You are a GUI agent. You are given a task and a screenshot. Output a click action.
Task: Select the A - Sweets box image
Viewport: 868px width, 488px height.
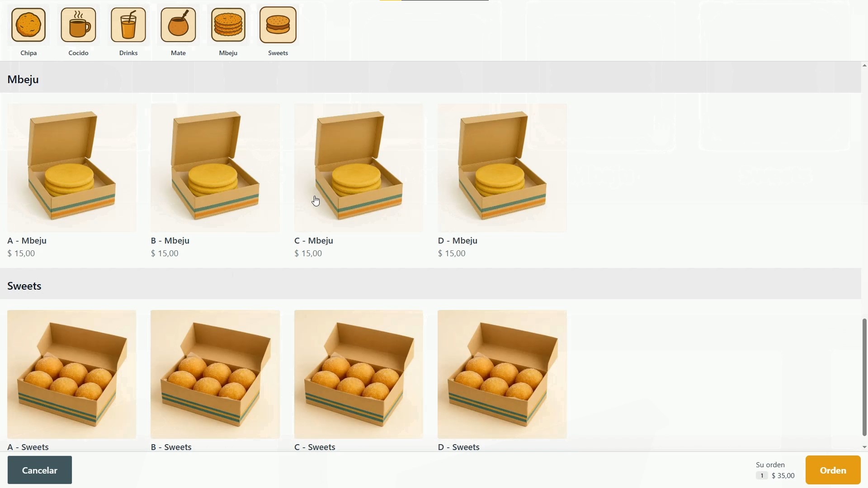(x=72, y=374)
